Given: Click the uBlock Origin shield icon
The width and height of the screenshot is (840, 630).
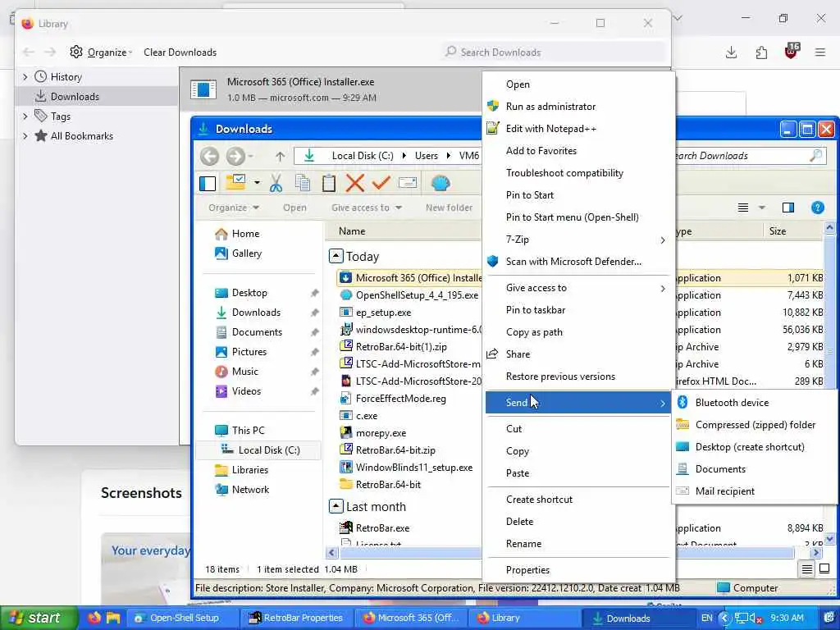Looking at the screenshot, I should tap(792, 51).
